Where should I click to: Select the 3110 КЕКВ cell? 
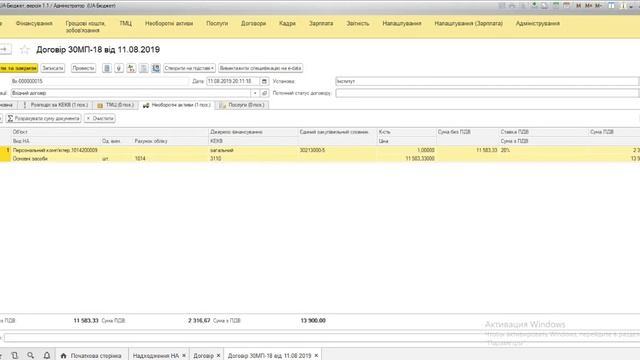point(253,158)
